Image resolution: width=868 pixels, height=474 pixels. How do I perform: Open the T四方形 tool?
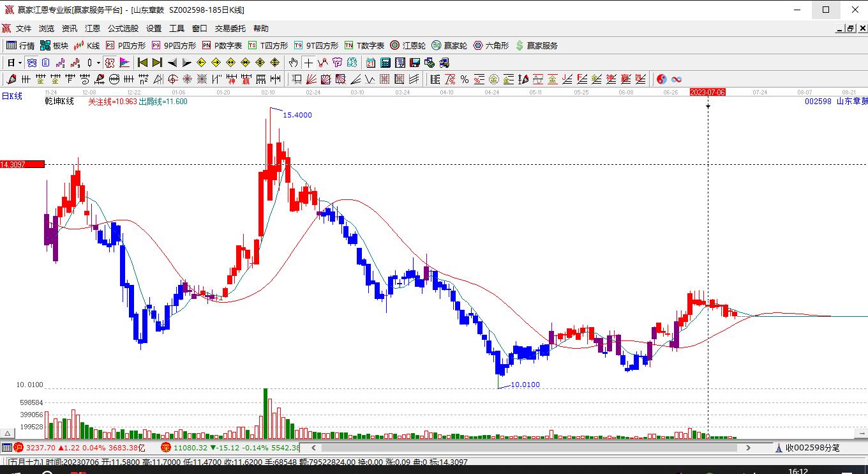tap(268, 46)
